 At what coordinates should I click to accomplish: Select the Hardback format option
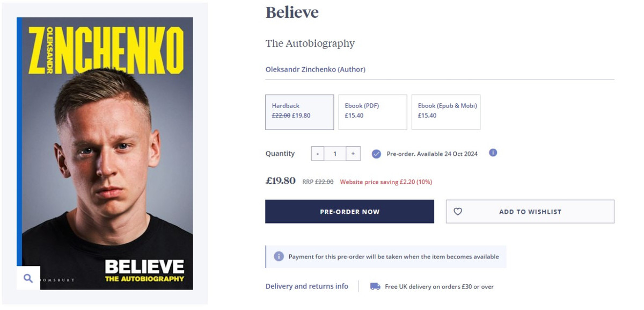299,112
